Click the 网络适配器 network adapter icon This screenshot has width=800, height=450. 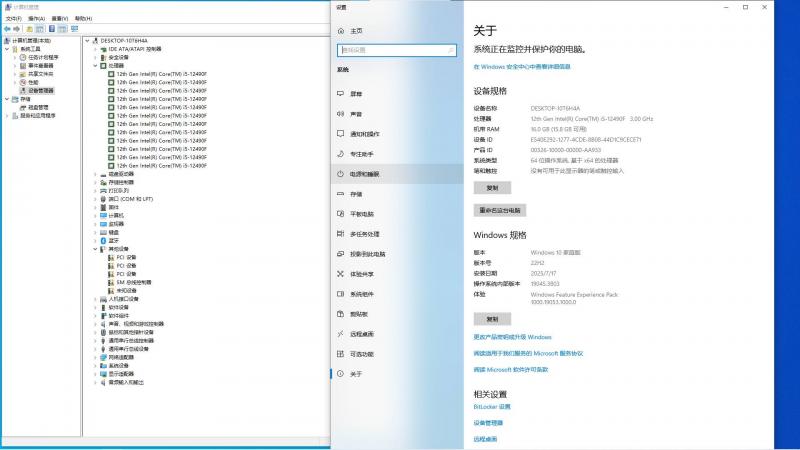click(104, 358)
